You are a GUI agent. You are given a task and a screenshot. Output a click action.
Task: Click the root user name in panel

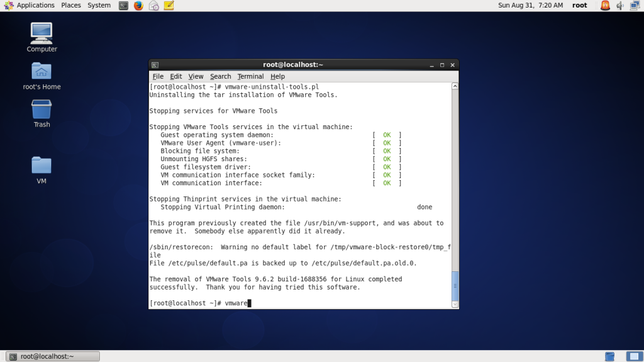coord(579,5)
